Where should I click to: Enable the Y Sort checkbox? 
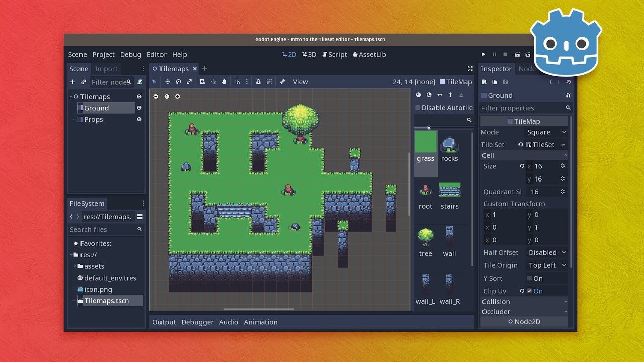pos(529,278)
